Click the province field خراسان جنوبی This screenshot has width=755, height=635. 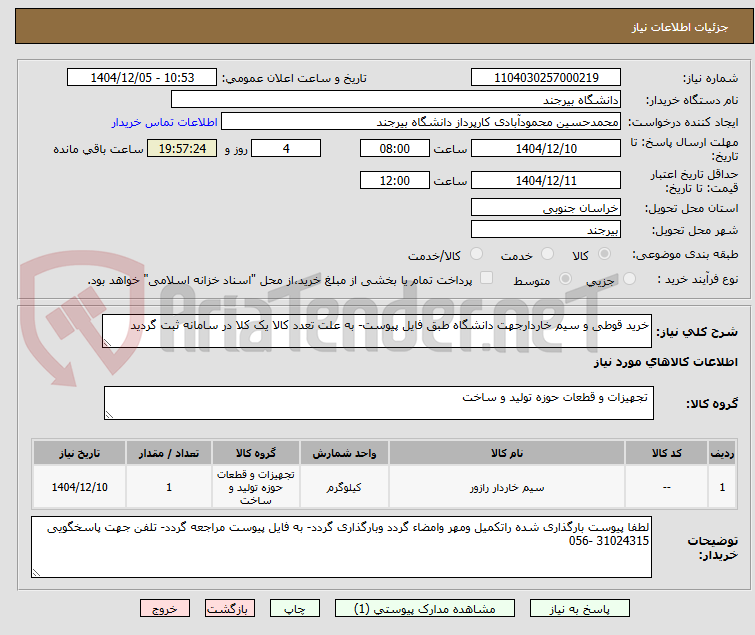(x=546, y=207)
